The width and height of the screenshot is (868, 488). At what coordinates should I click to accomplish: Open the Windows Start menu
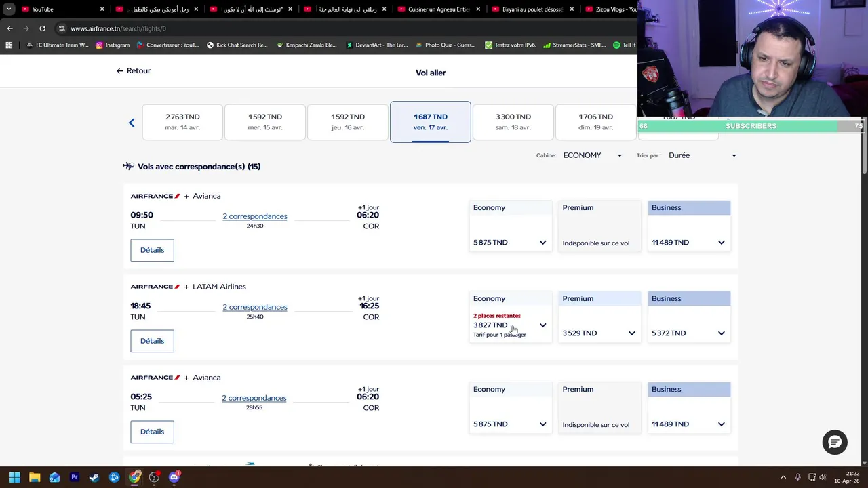coord(14,477)
